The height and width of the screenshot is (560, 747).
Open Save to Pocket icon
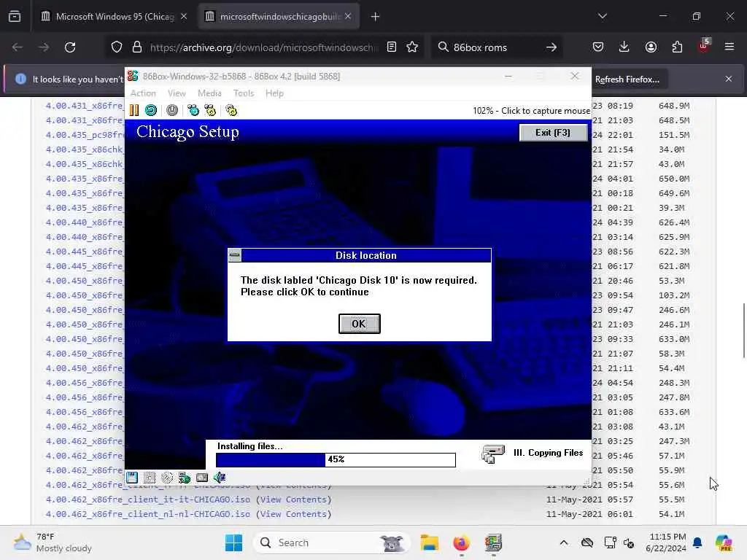pyautogui.click(x=598, y=47)
